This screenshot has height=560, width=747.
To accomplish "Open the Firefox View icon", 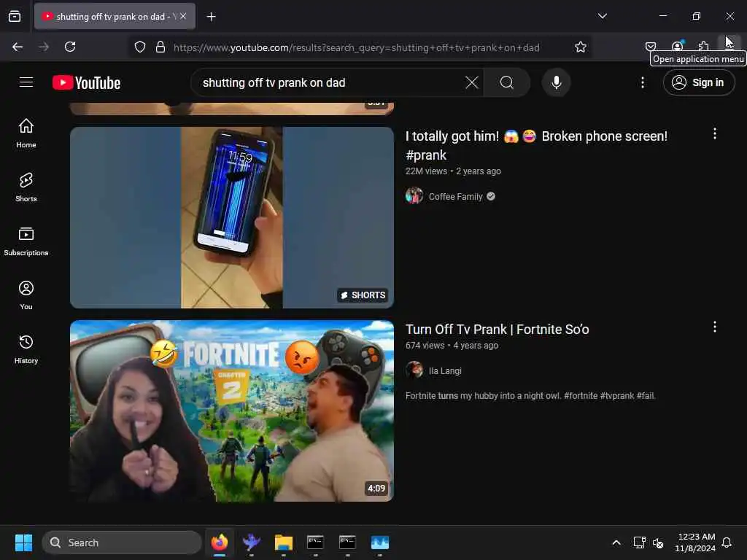I will pos(15,16).
